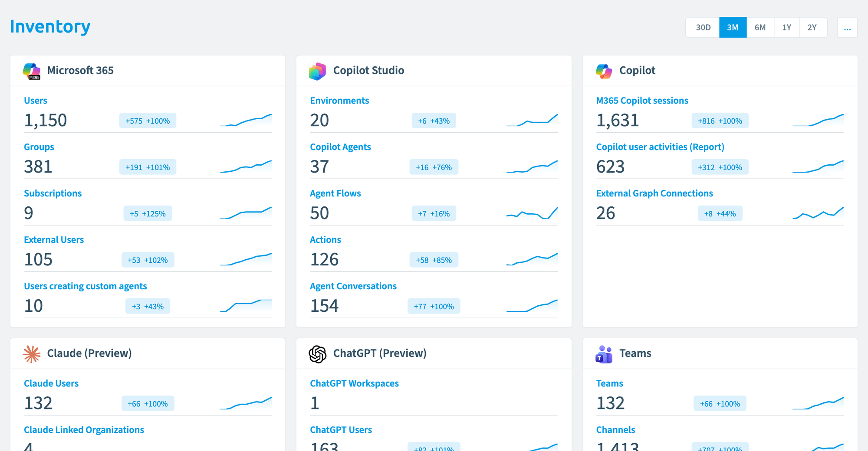Open Copilot user activities (Report)
The image size is (868, 451).
[x=660, y=147]
